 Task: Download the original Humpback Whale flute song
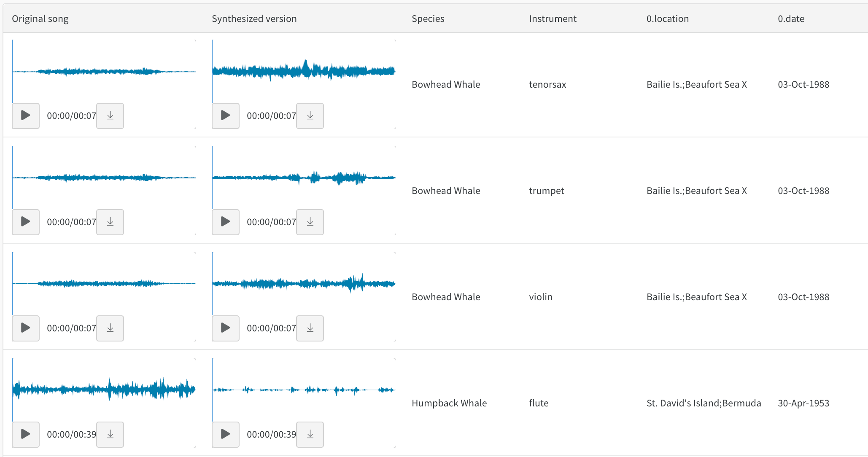point(110,435)
